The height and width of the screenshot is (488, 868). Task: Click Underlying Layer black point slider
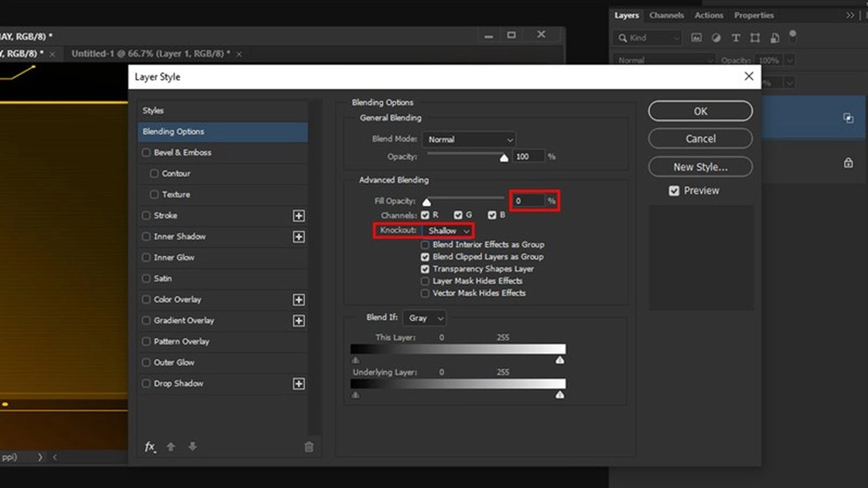click(355, 395)
